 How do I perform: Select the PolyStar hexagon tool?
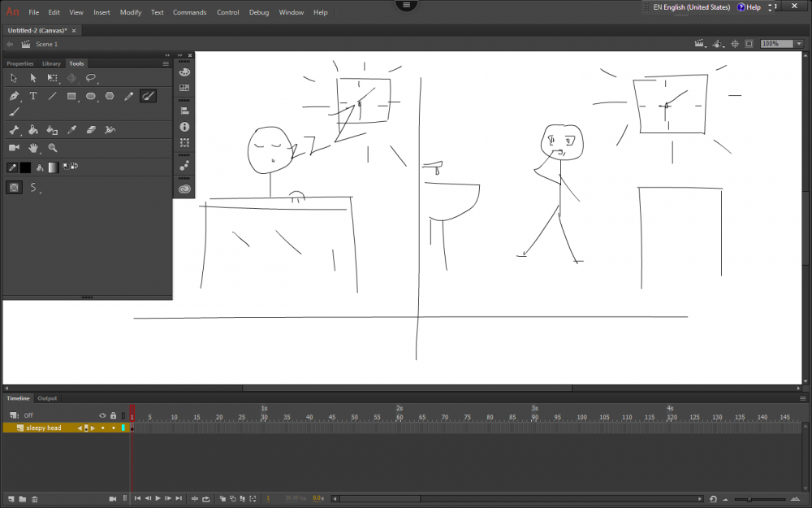110,96
